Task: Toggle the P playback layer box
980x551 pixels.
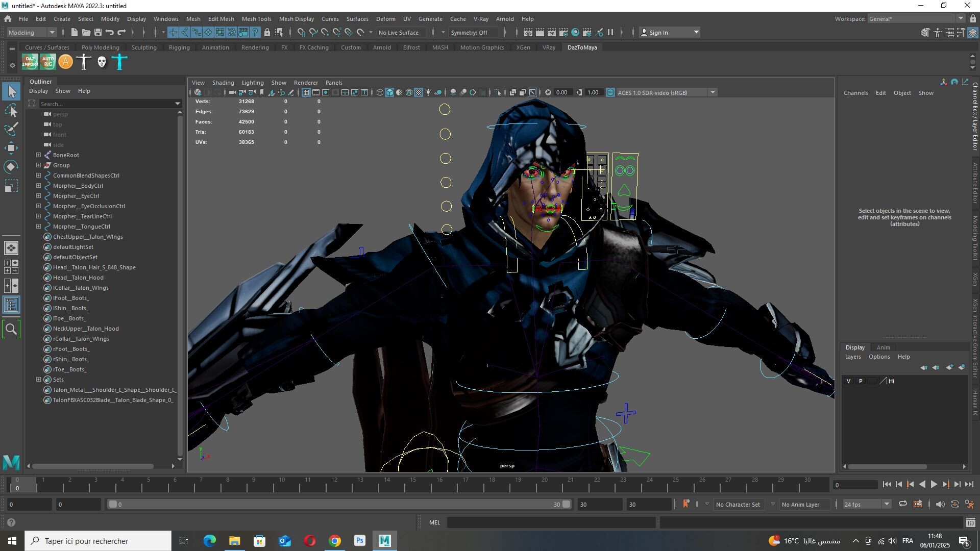Action: coord(861,381)
